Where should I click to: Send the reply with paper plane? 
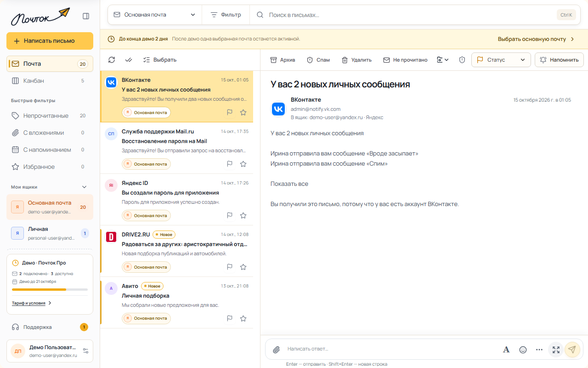tap(572, 350)
